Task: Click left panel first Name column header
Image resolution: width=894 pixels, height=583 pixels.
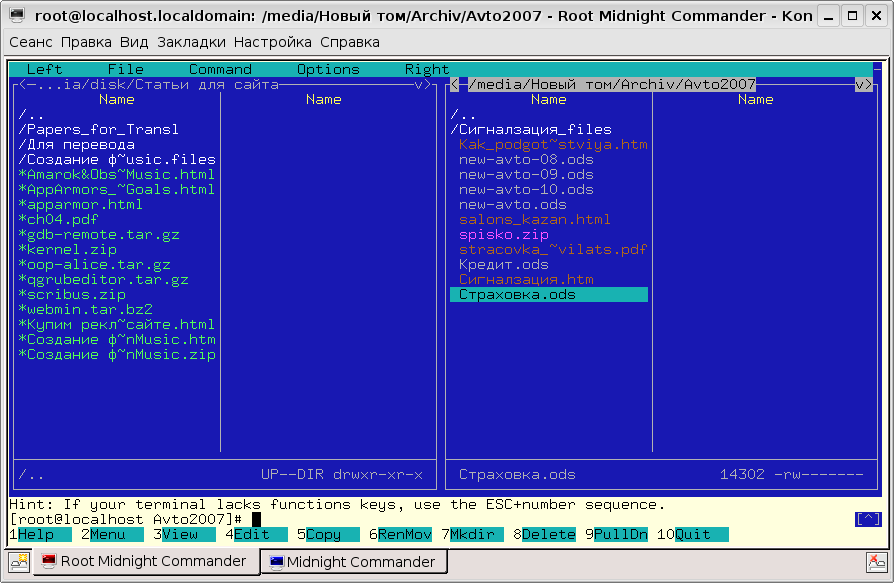Action: click(116, 100)
